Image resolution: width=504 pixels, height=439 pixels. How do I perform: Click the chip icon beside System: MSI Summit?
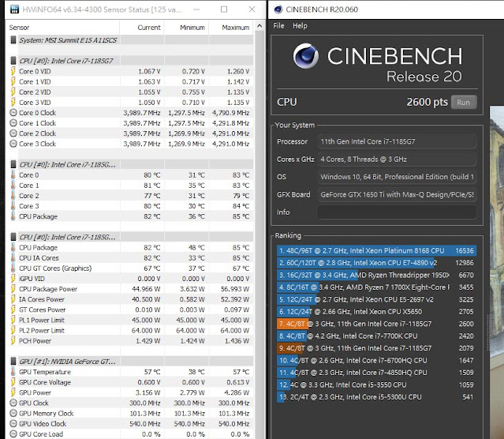click(13, 40)
